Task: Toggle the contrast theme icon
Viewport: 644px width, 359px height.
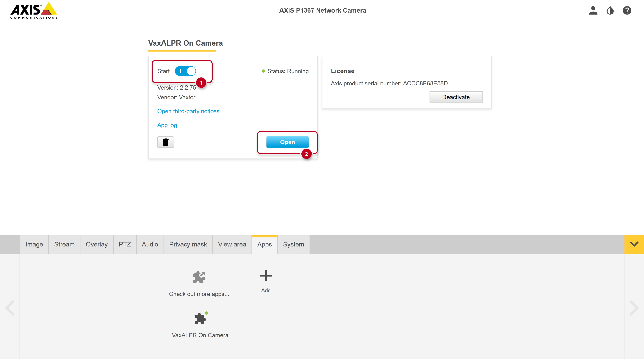Action: [610, 10]
